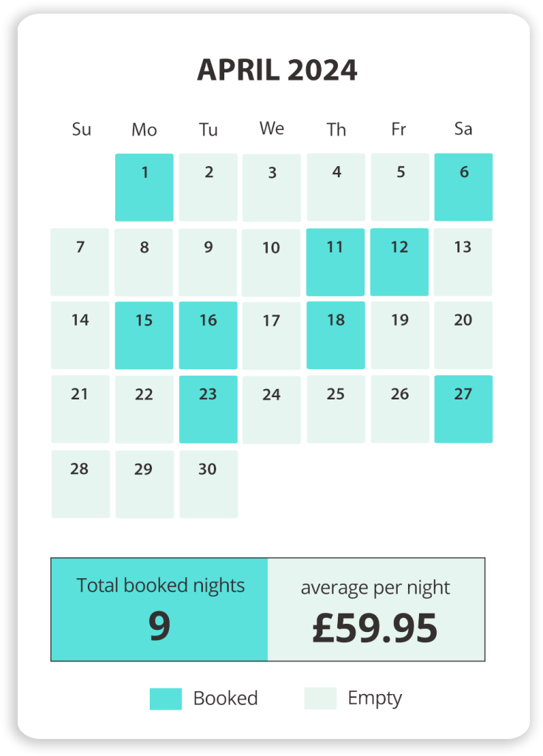Screen dimensions: 543x756
Task: Click empty date April 10
Action: pyautogui.click(x=271, y=262)
